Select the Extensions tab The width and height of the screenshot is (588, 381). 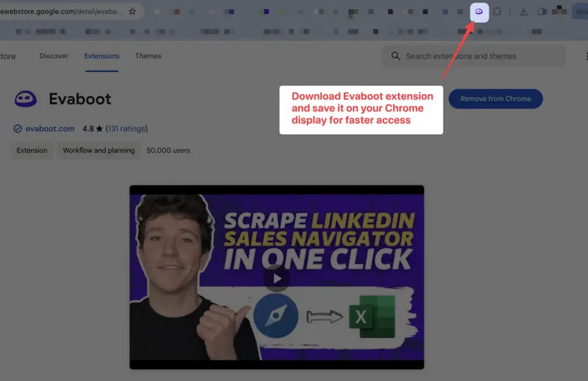click(101, 56)
